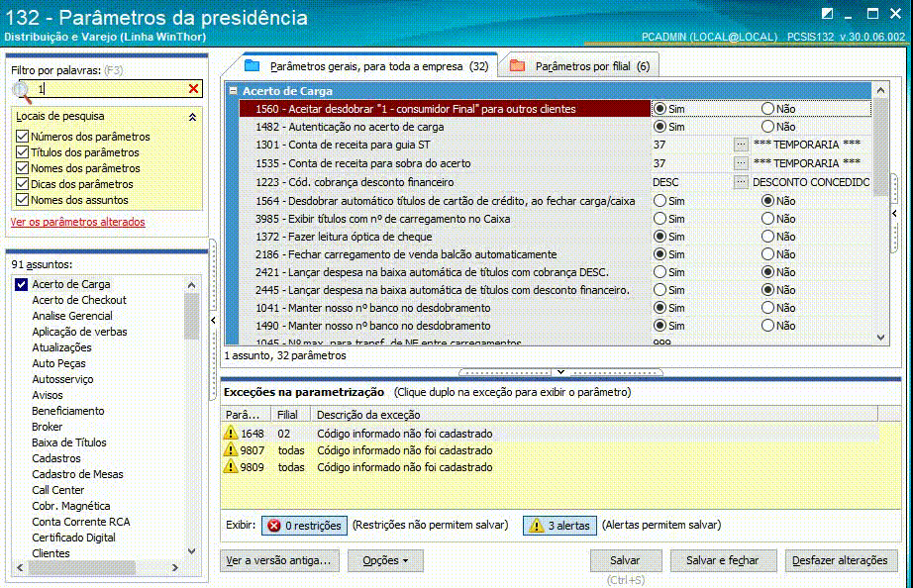Click the Salvar button
913x588 pixels.
point(626,560)
